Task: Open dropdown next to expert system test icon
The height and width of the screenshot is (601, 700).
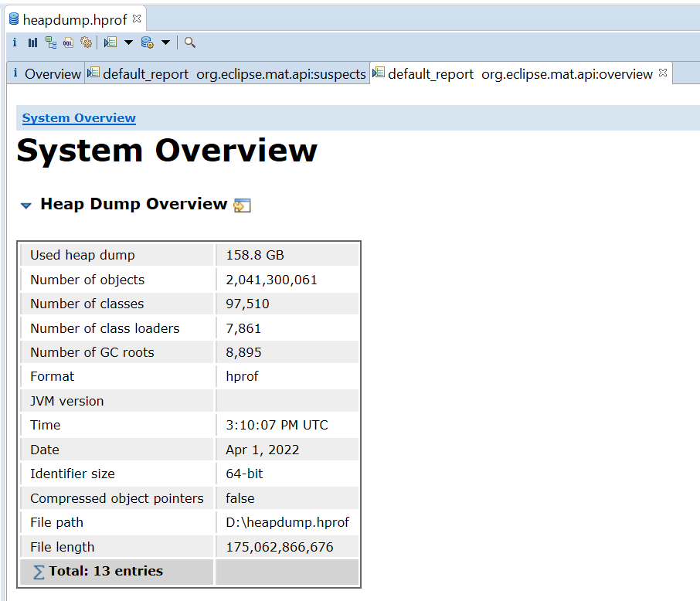Action: point(128,42)
